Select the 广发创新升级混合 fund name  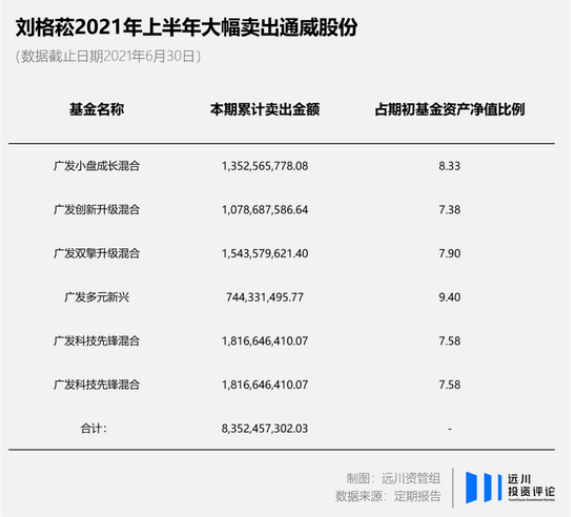pos(97,210)
